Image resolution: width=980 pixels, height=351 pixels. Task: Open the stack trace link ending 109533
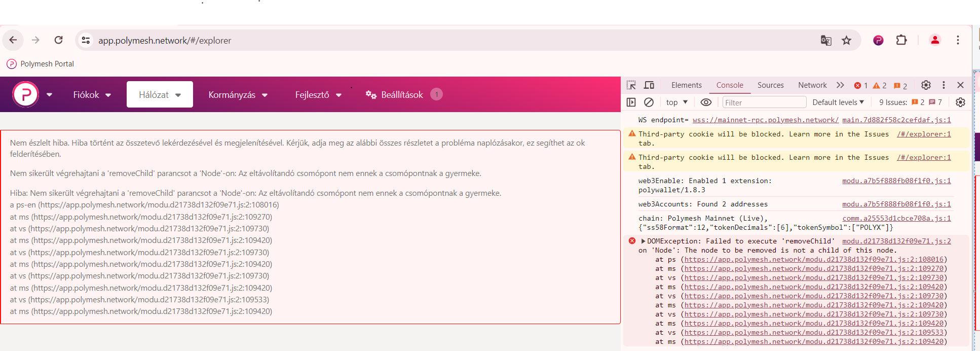click(x=814, y=333)
